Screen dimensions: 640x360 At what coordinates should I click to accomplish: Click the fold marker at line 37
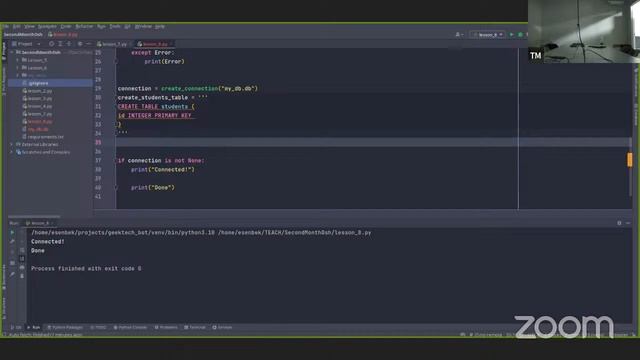116,160
